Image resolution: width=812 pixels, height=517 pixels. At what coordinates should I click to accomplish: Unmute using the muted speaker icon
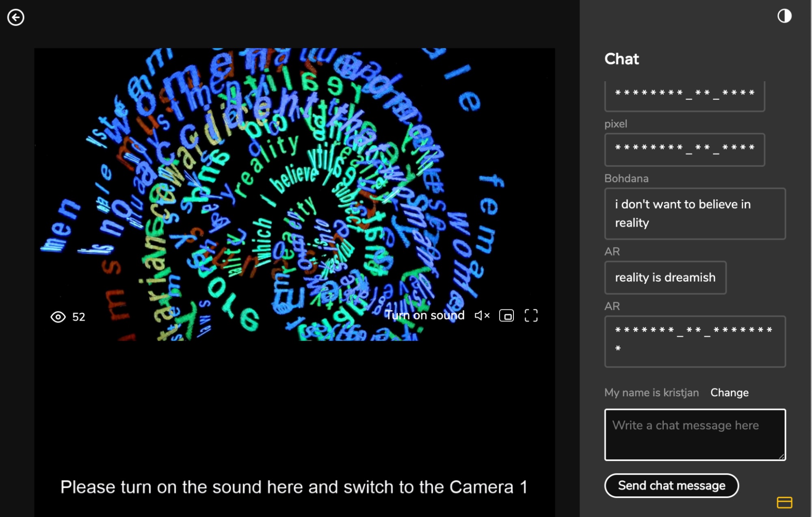[482, 316]
